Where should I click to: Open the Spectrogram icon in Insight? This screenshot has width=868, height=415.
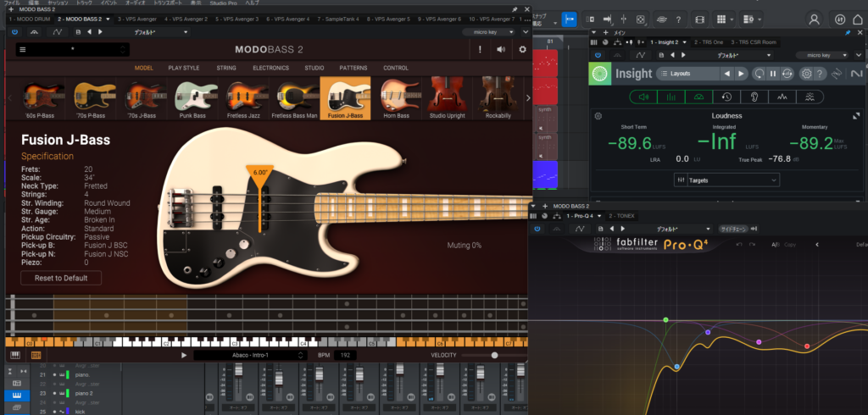pyautogui.click(x=810, y=97)
